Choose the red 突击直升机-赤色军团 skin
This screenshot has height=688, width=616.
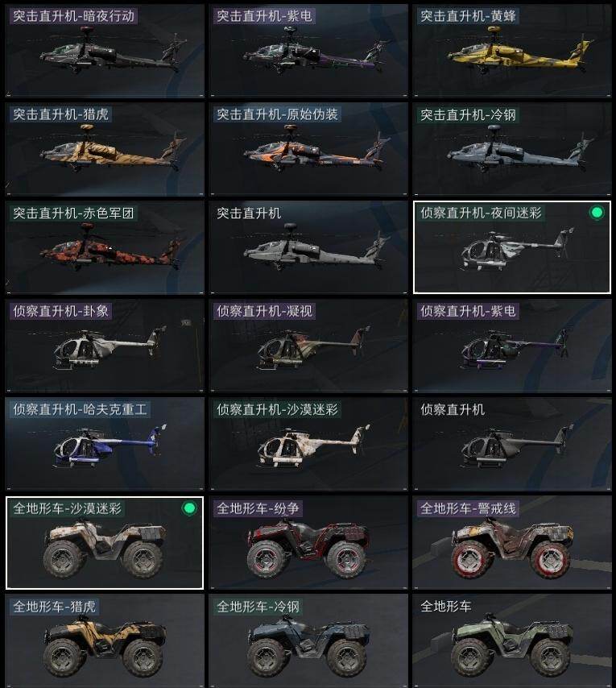point(105,247)
